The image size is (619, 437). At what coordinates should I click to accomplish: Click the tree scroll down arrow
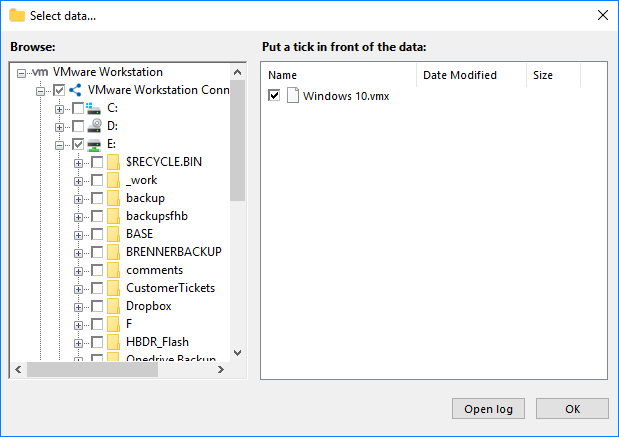237,353
